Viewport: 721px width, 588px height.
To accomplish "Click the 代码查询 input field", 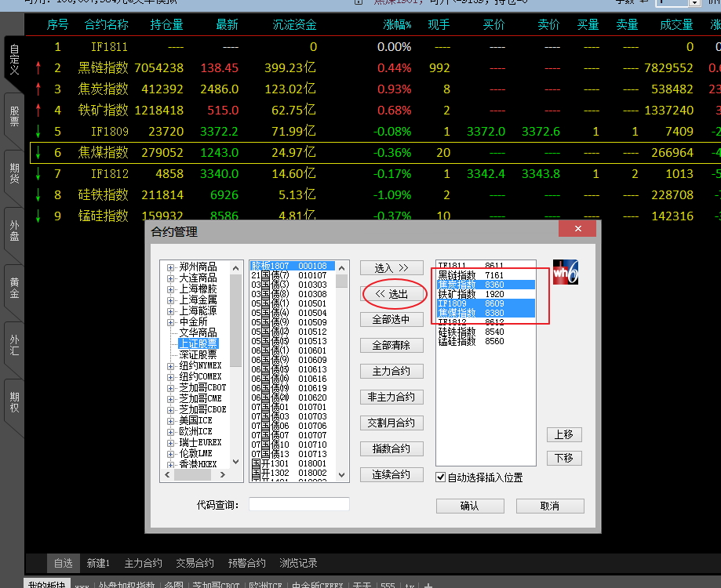I will point(299,504).
